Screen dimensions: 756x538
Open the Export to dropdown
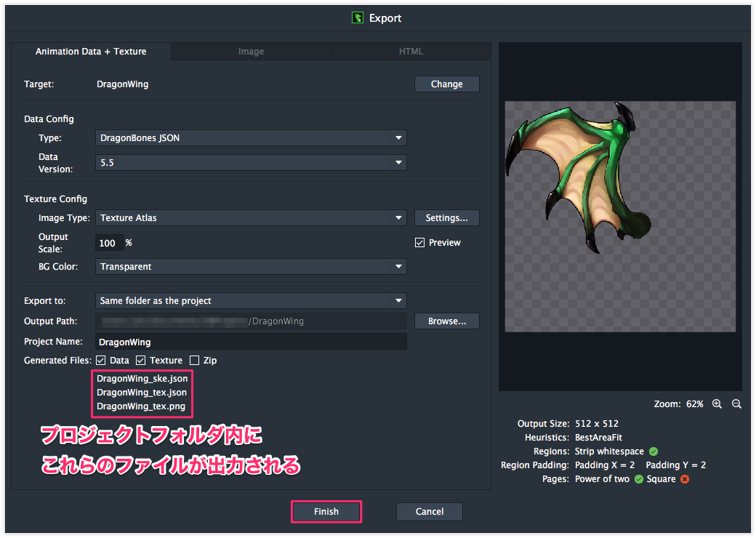[251, 301]
